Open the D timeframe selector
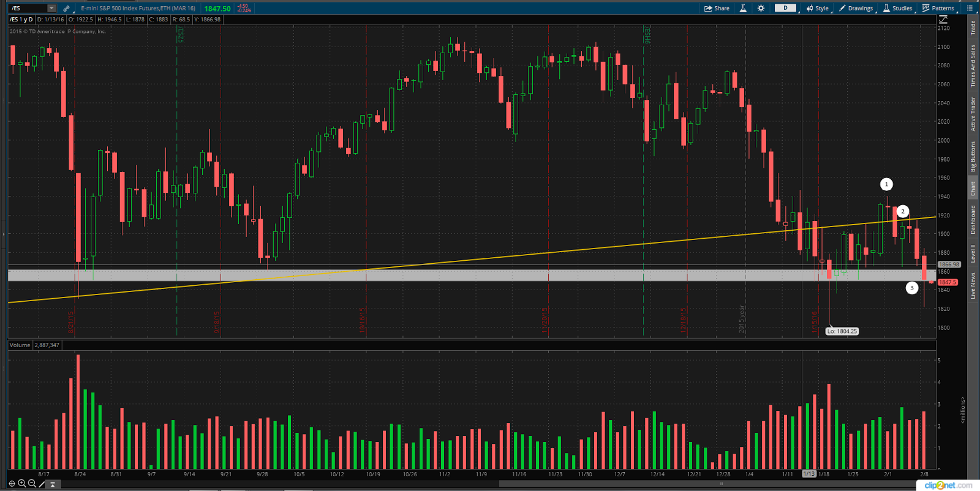The height and width of the screenshot is (491, 980). [785, 8]
